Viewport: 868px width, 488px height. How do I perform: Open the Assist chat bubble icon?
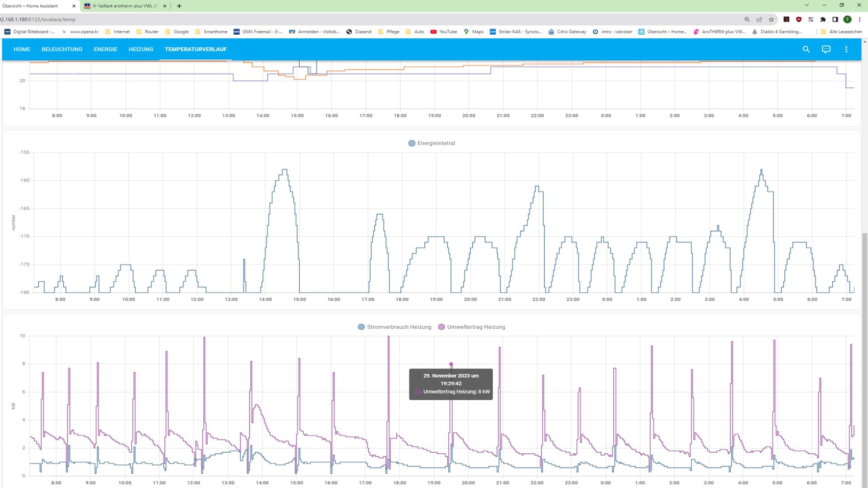826,50
